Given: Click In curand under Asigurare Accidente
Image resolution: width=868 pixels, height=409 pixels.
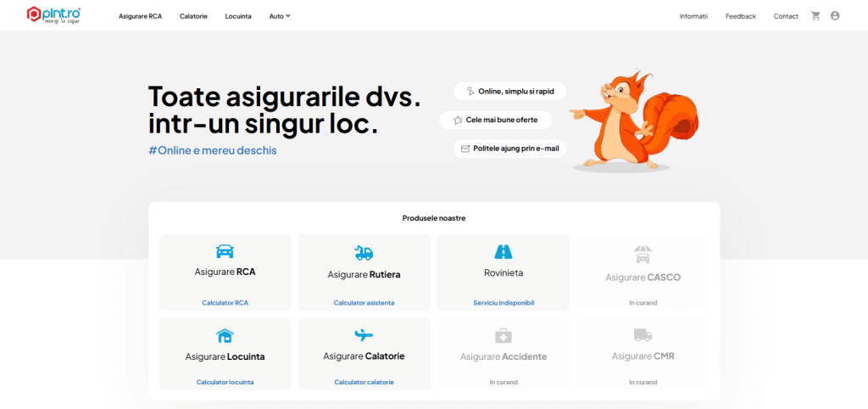Looking at the screenshot, I should tap(504, 382).
